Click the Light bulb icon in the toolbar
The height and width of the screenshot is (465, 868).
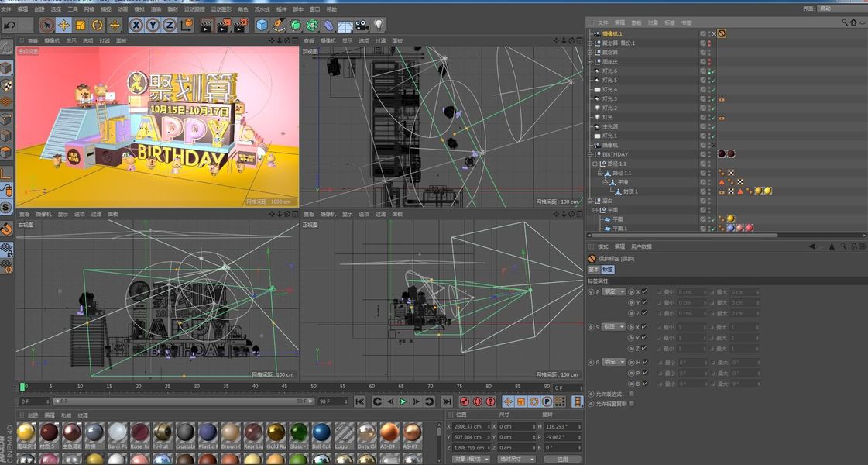tap(379, 25)
